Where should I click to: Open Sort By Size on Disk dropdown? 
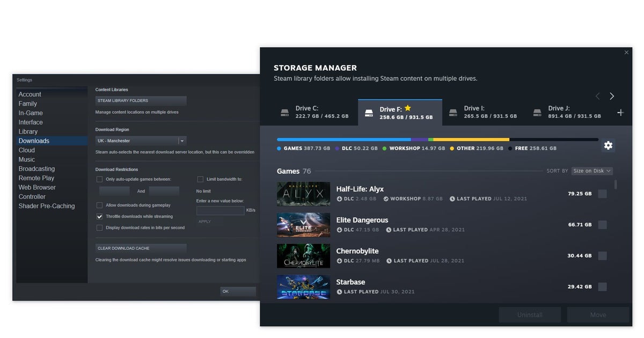pos(592,171)
